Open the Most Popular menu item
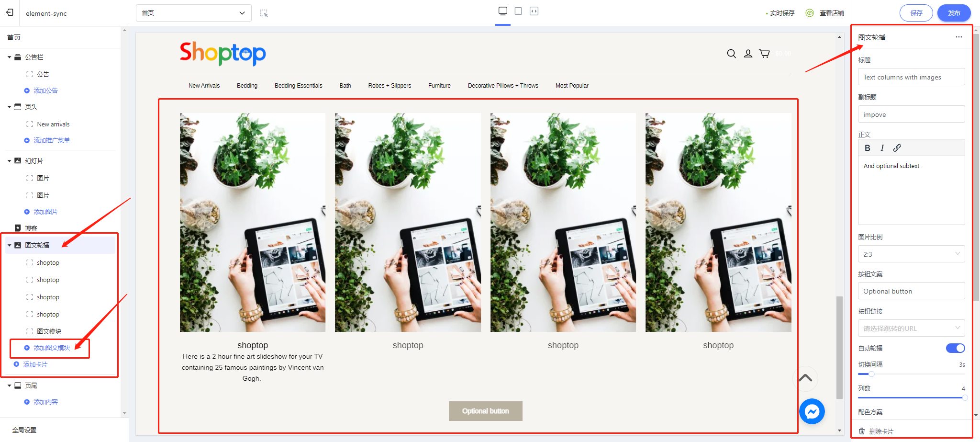Viewport: 980px width, 442px height. 572,86
